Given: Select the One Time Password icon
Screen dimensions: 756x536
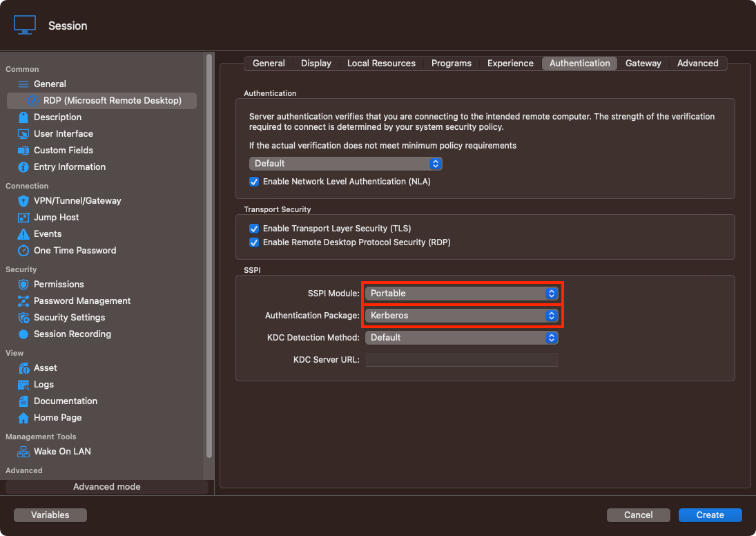Looking at the screenshot, I should click(23, 251).
